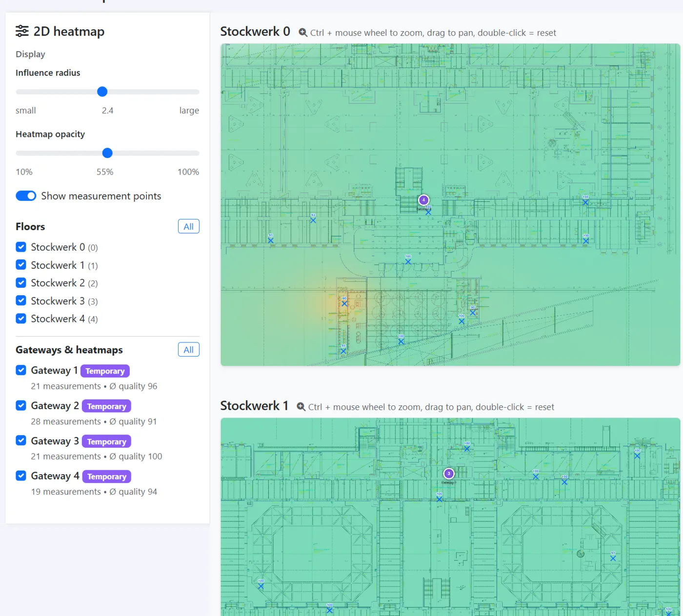683x616 pixels.
Task: Click the Influence radius slider handle
Action: pos(102,92)
